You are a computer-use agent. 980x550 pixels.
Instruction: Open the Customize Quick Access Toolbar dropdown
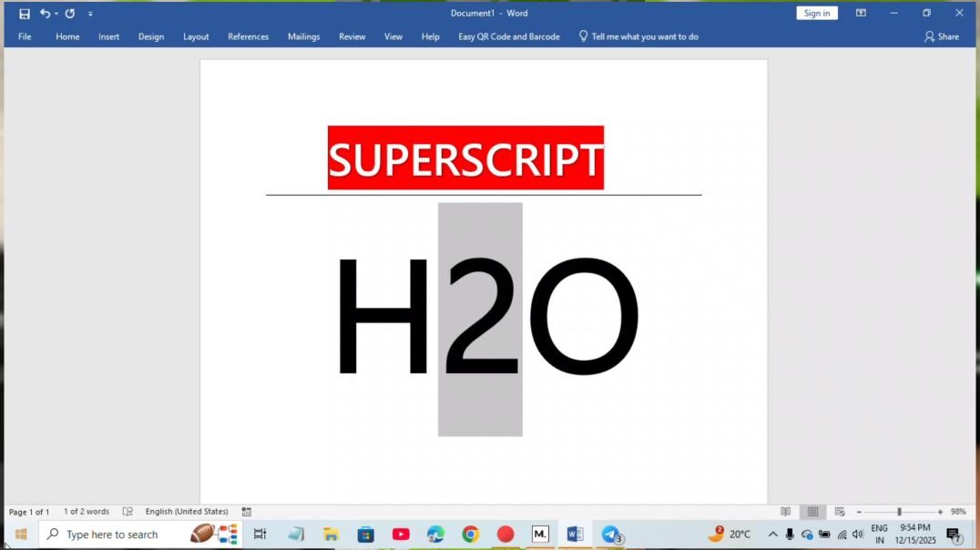(x=89, y=13)
